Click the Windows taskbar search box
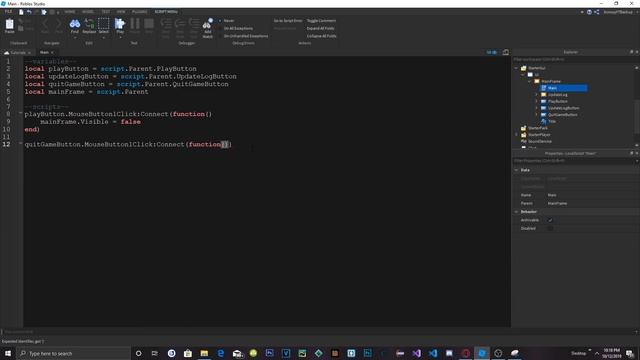Image resolution: width=640 pixels, height=360 pixels. [x=73, y=353]
